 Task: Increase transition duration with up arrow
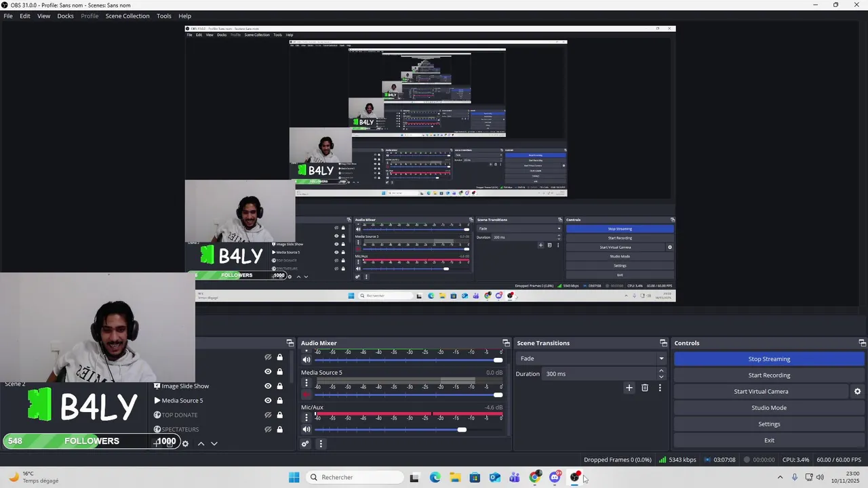tap(661, 371)
